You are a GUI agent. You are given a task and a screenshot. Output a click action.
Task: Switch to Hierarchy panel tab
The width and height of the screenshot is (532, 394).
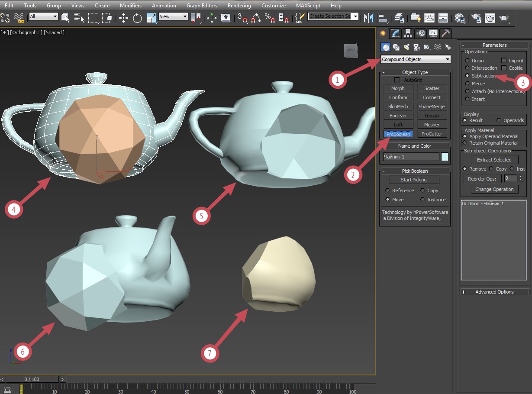[x=408, y=33]
